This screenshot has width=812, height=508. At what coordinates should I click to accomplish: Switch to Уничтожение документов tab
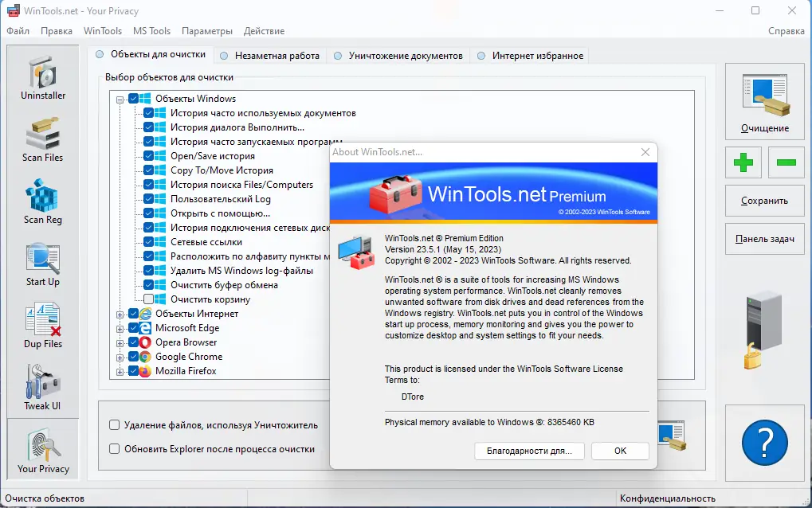click(398, 56)
